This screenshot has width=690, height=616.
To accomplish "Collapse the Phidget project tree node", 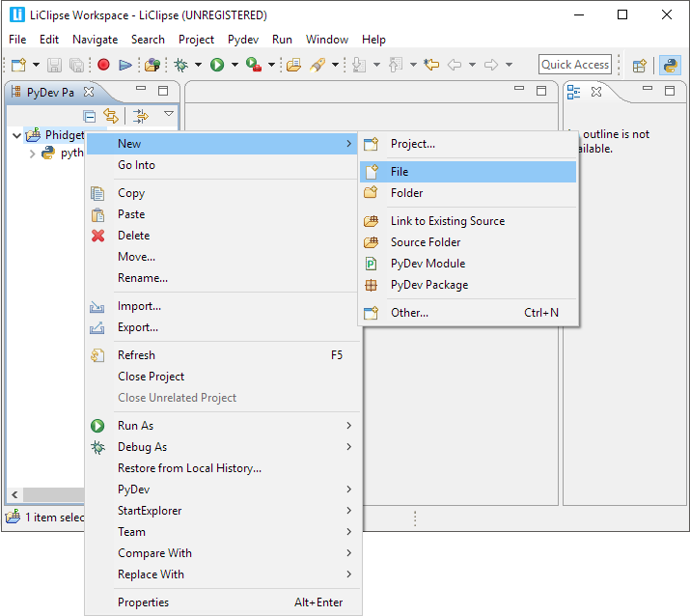I will (x=16, y=135).
